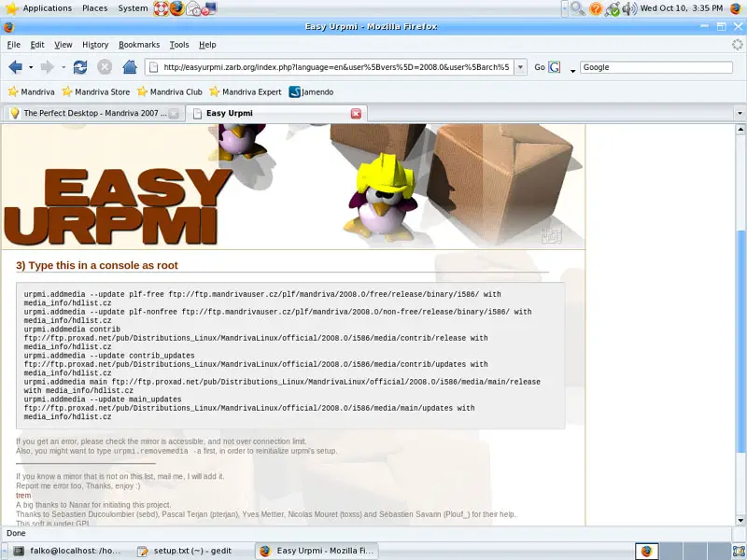
Task: Click the Firefox throbber activity indicator
Action: click(737, 44)
